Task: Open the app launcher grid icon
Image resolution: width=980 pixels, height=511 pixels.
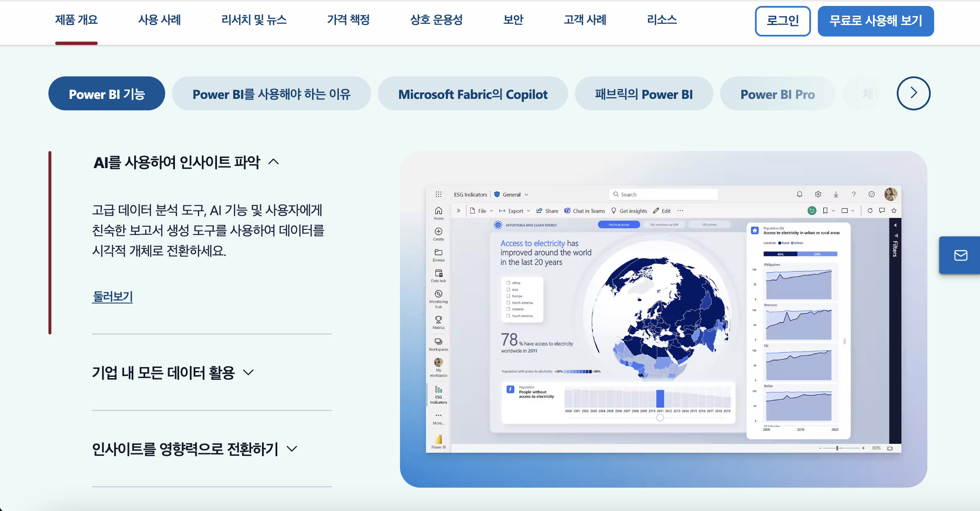Action: coord(439,194)
